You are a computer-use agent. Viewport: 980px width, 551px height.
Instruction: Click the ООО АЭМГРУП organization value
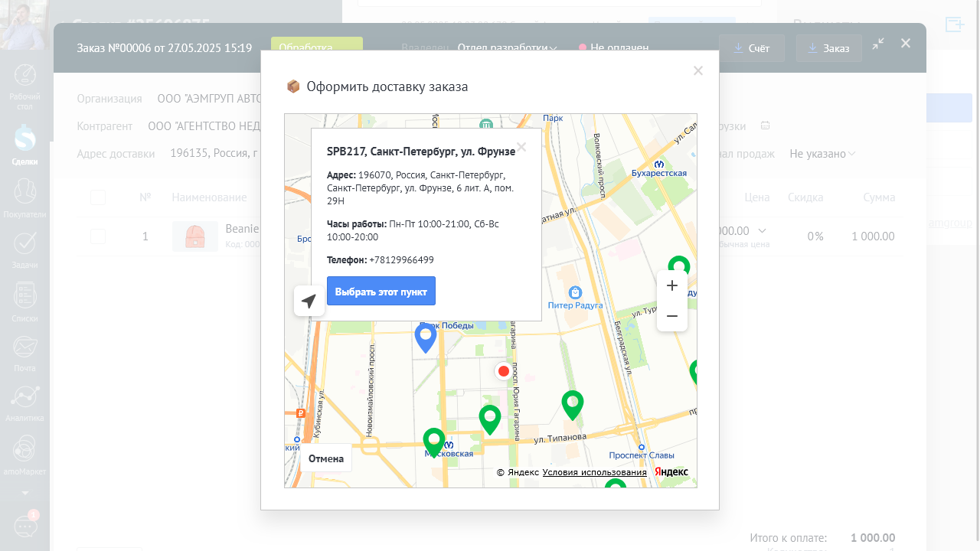(209, 99)
